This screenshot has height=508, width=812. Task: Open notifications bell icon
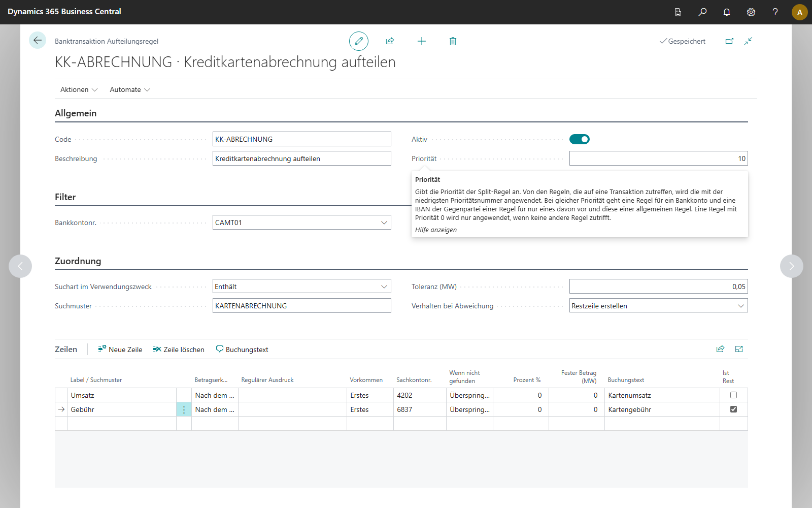pyautogui.click(x=727, y=12)
